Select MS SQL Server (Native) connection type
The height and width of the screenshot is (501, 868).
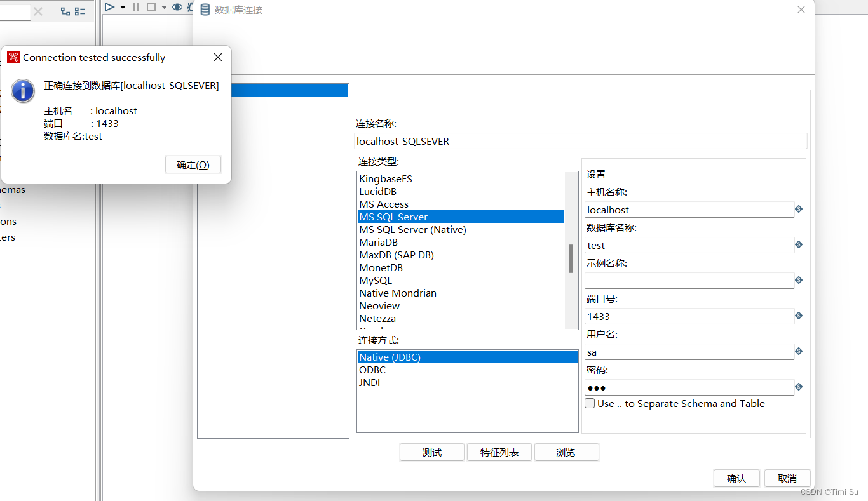pyautogui.click(x=412, y=229)
